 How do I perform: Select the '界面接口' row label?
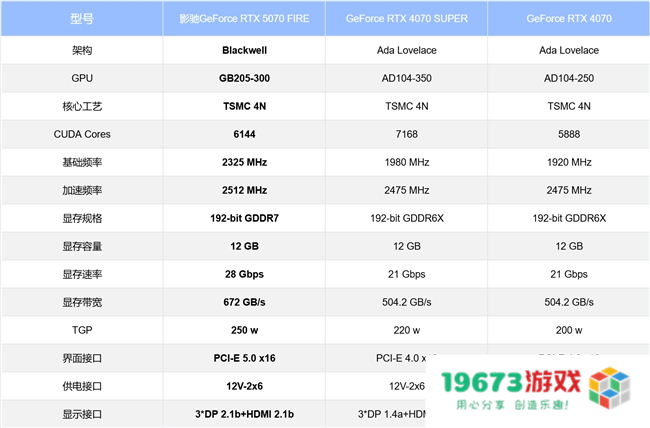(x=82, y=358)
